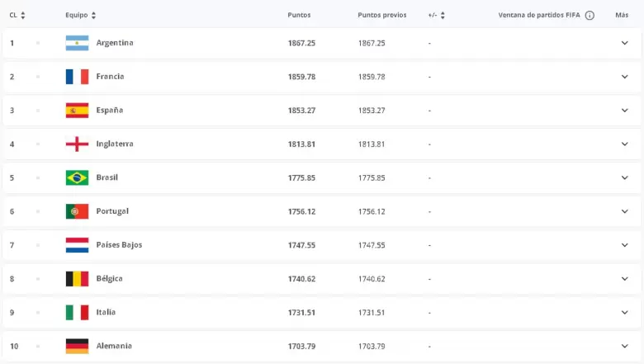The height and width of the screenshot is (364, 644).
Task: Select Italia's points 1731.51 in Puntos
Action: (x=301, y=312)
